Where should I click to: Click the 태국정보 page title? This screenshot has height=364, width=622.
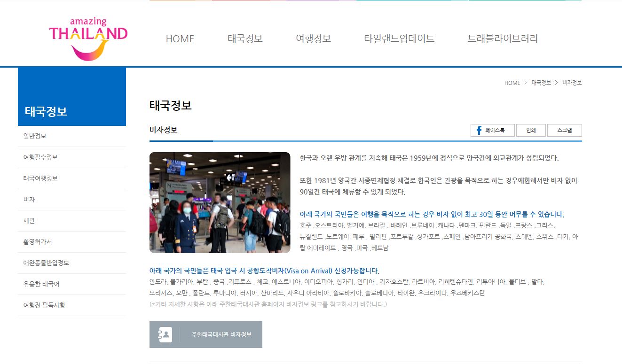(171, 105)
